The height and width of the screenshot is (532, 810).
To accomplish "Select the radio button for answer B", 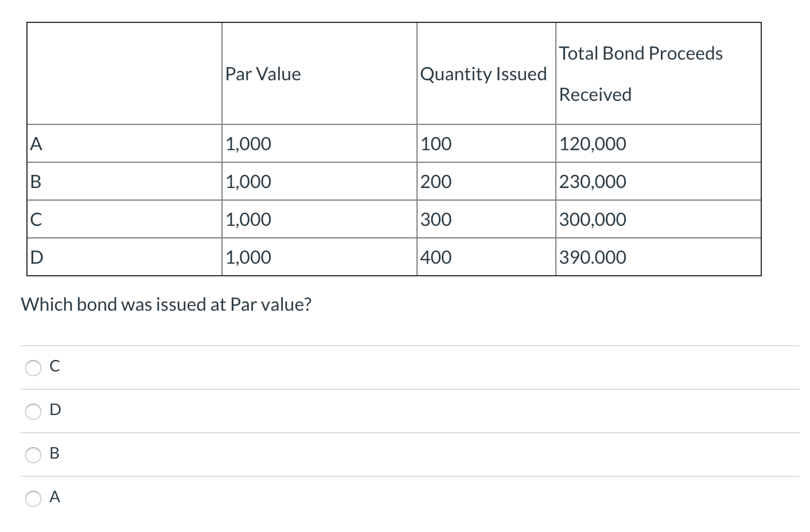I will [33, 455].
